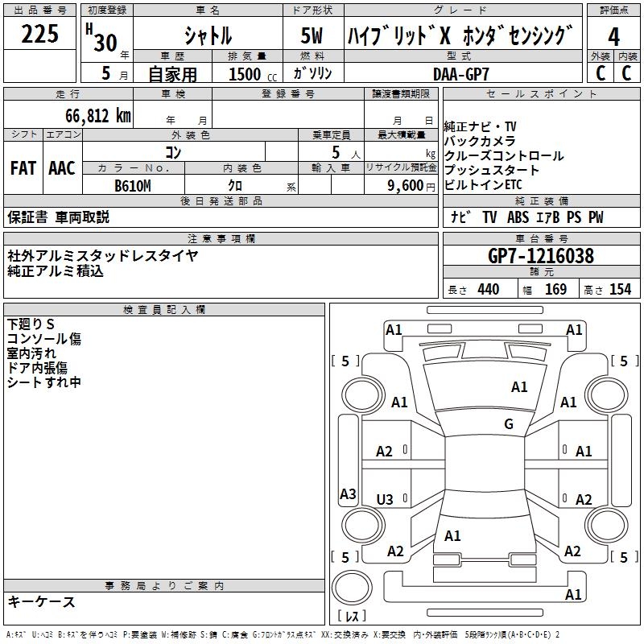Click the U3 dent marker on car diagram
This screenshot has height=644, width=644.
click(x=385, y=500)
